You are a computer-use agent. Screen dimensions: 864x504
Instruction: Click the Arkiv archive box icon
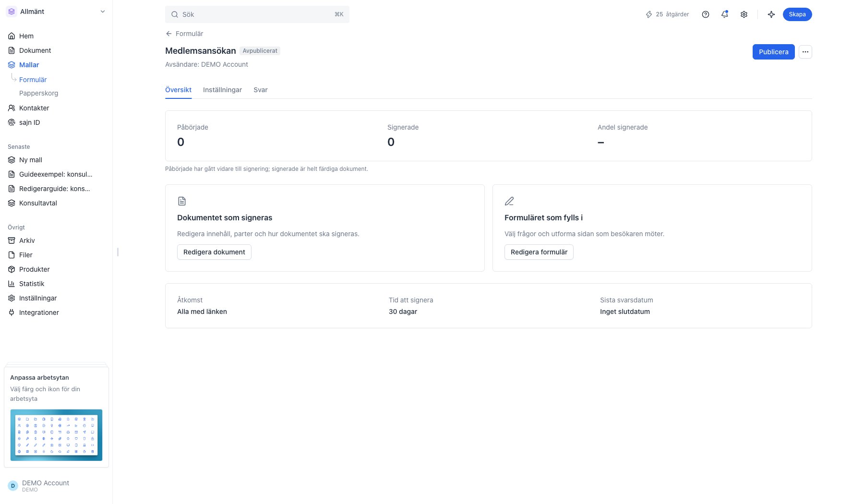(12, 240)
